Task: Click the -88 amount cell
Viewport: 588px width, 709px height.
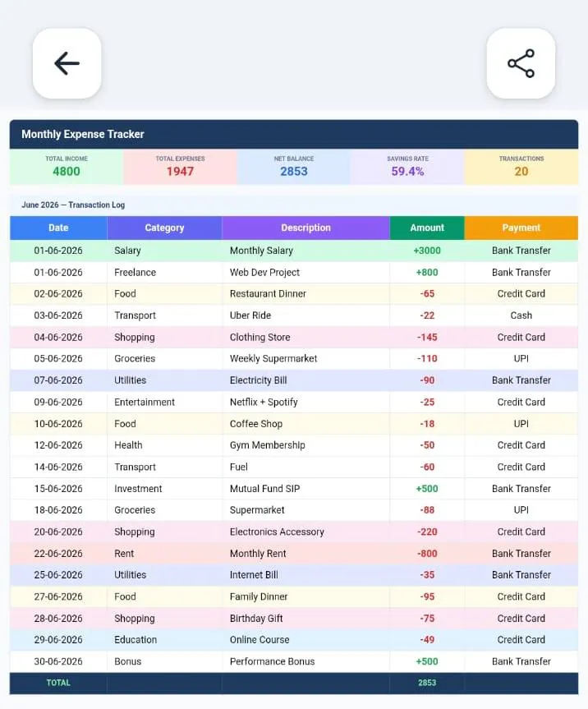Action: 427,510
